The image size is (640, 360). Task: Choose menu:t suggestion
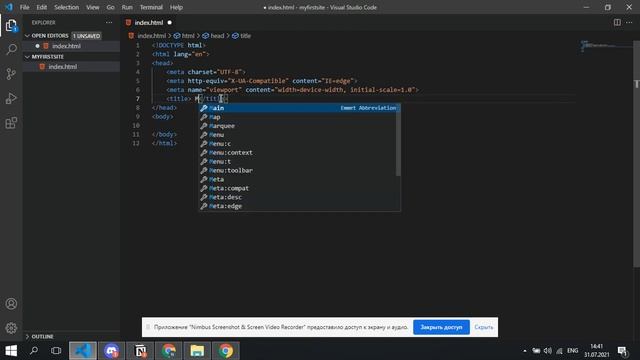click(x=298, y=162)
